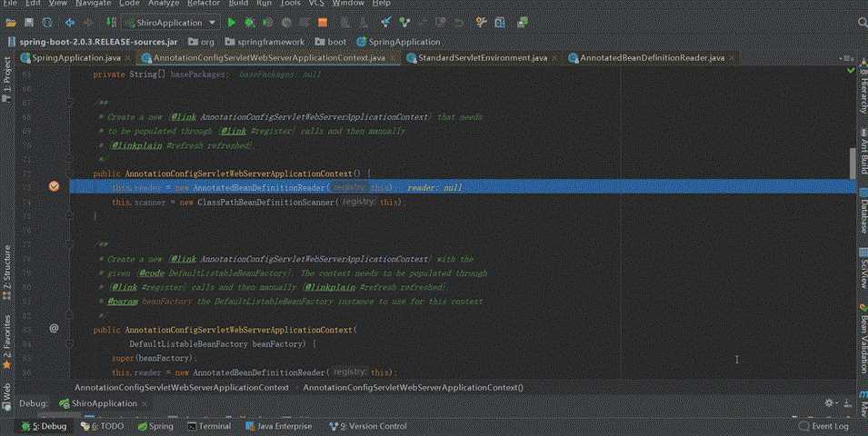868x436 pixels.
Task: Click the springframework navigation bar folder
Action: (x=265, y=42)
